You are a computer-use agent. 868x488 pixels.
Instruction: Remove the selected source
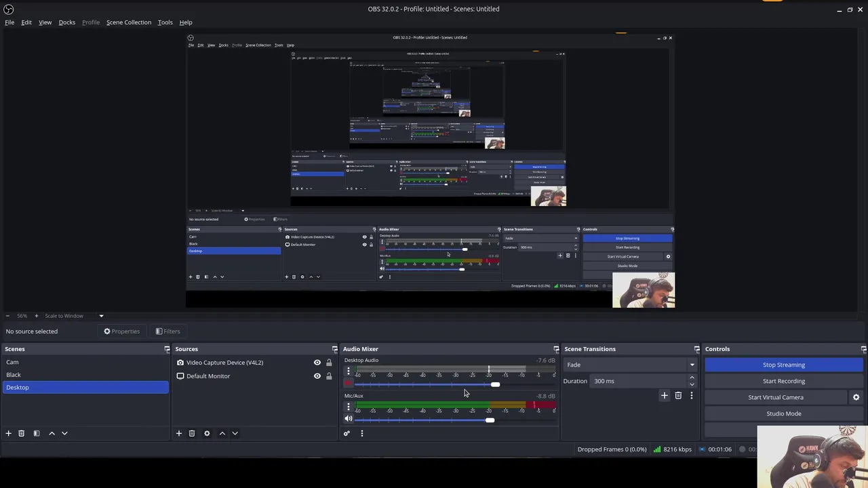coord(192,433)
